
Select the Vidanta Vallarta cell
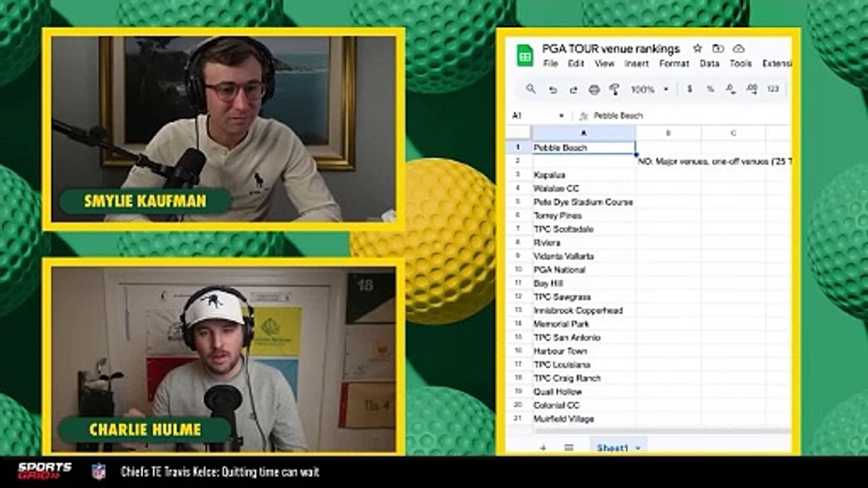(x=584, y=256)
